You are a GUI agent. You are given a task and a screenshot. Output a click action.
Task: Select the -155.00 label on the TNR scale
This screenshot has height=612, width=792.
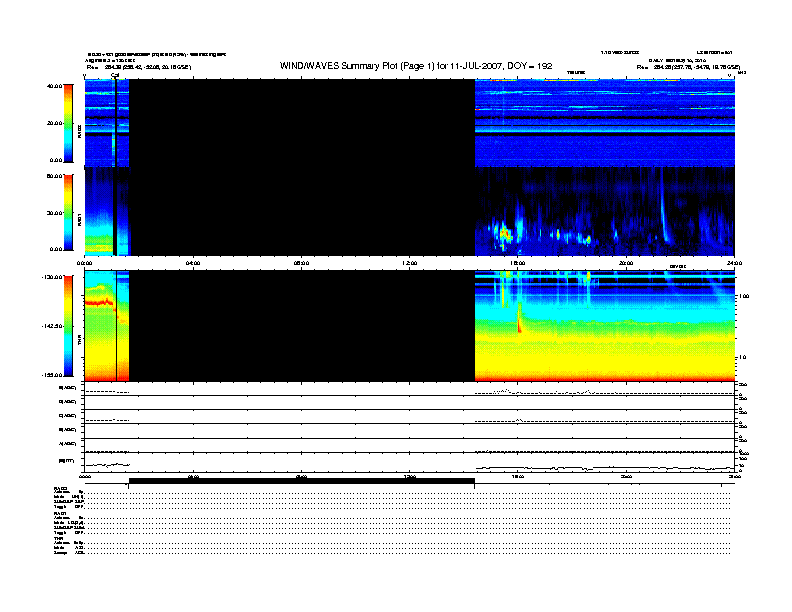tap(52, 375)
